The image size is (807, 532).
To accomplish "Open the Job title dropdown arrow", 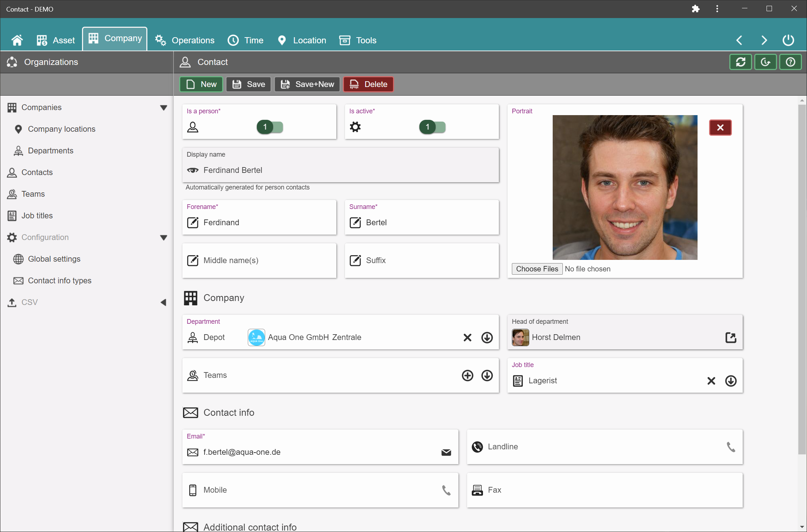I will pyautogui.click(x=731, y=381).
